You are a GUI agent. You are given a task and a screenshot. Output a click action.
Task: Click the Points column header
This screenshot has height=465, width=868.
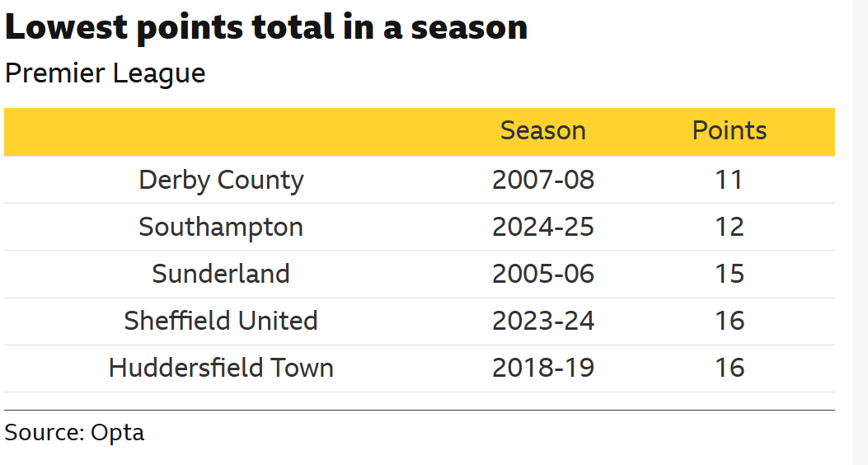pyautogui.click(x=729, y=131)
